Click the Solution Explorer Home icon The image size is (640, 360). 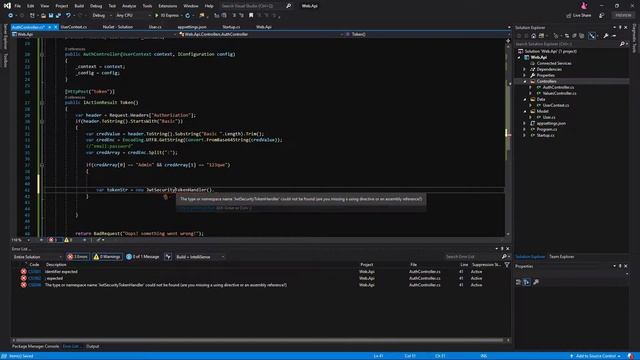533,36
